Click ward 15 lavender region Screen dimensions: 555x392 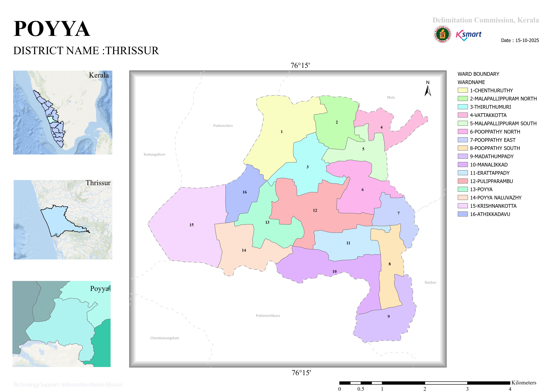[191, 225]
